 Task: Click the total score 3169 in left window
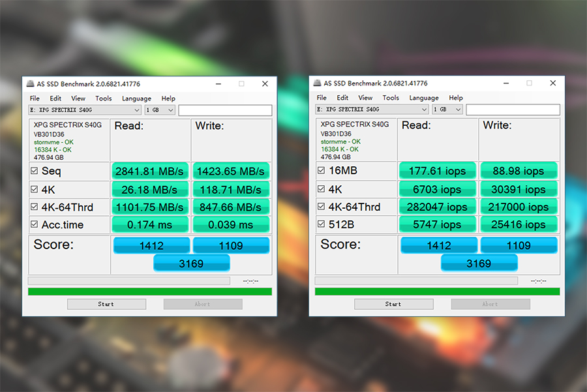pos(191,264)
